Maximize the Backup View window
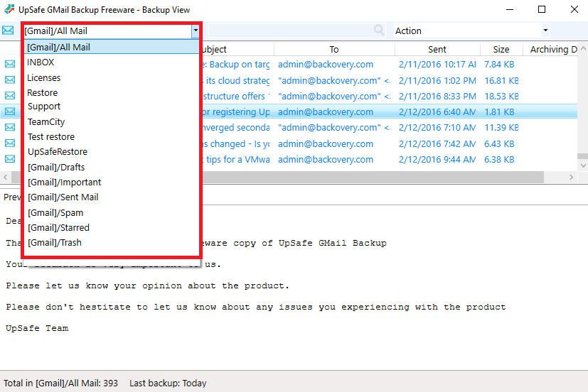588x392 pixels. [x=542, y=9]
